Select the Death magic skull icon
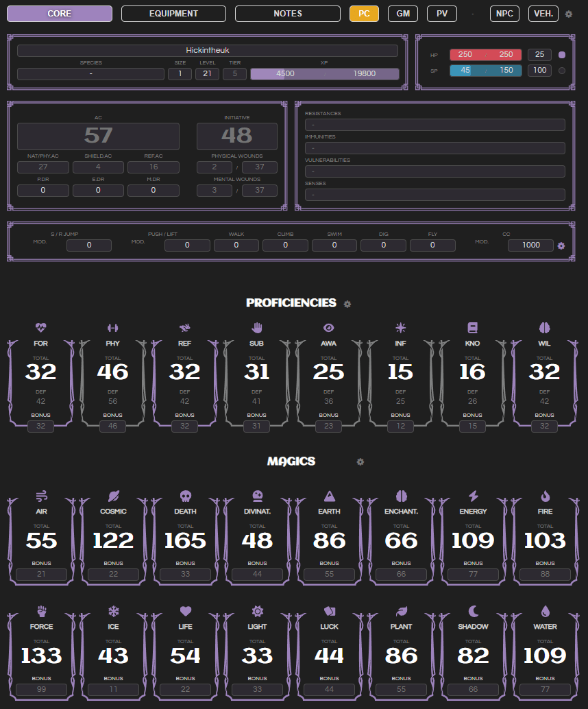The image size is (588, 709). 185,496
